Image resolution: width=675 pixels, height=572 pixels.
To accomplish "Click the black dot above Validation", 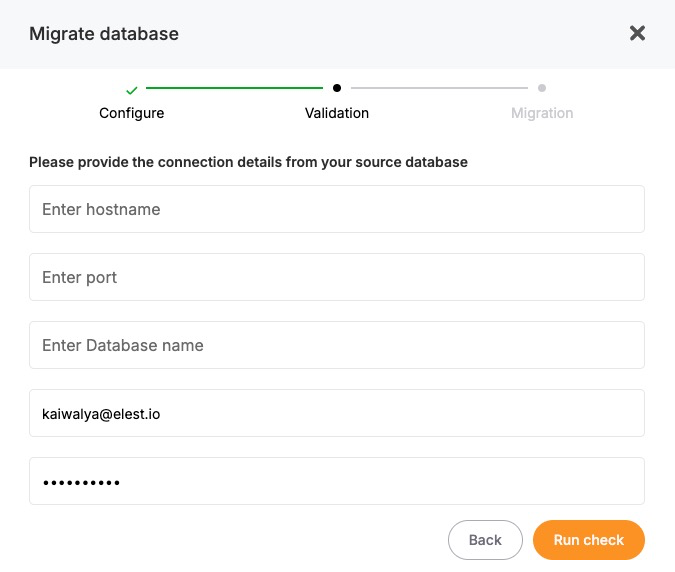I will (337, 88).
